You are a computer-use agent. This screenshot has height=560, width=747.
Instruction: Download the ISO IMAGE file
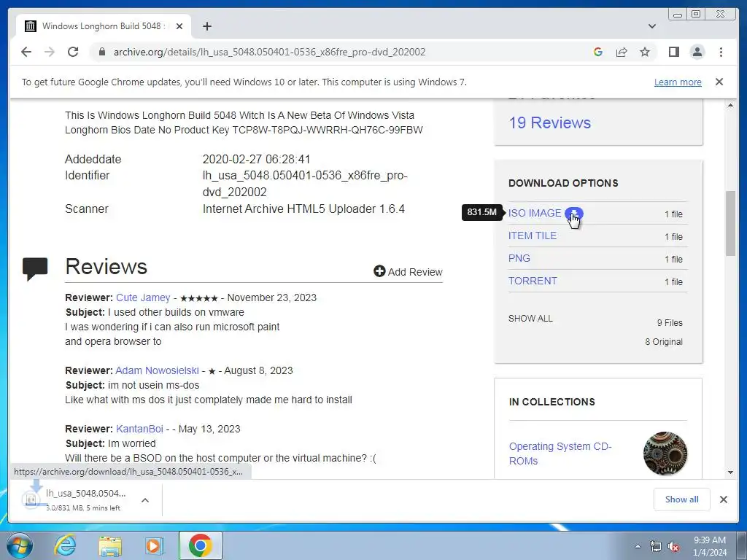[535, 214]
